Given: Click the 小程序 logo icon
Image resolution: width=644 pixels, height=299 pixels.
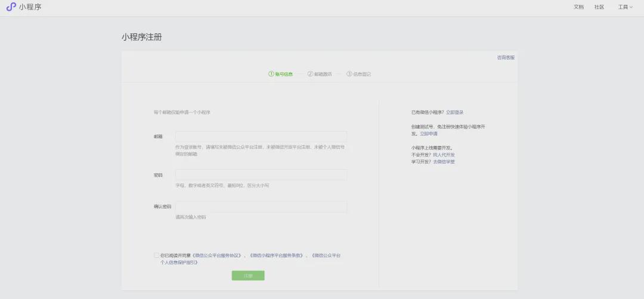Looking at the screenshot, I should click(x=11, y=7).
